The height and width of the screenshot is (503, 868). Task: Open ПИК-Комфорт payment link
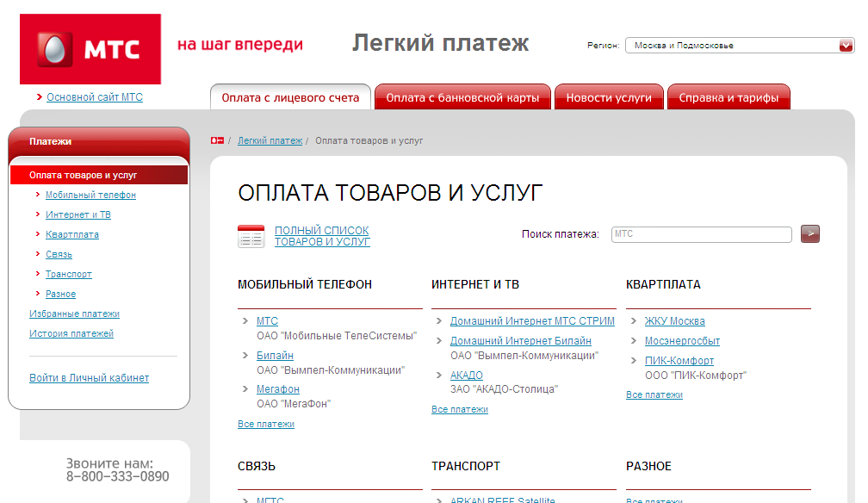[x=679, y=361]
